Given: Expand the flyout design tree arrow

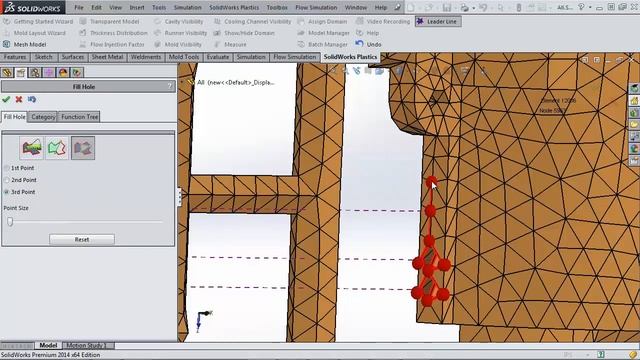Looking at the screenshot, I should click(182, 82).
